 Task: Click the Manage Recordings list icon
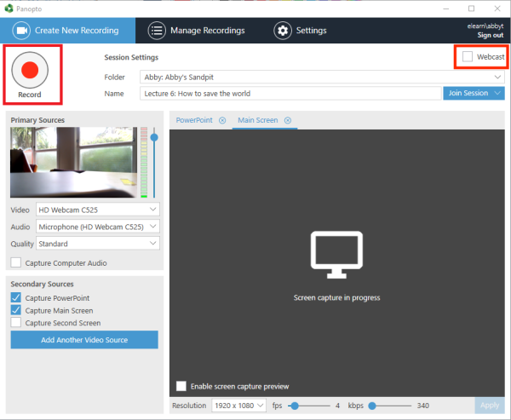157,31
